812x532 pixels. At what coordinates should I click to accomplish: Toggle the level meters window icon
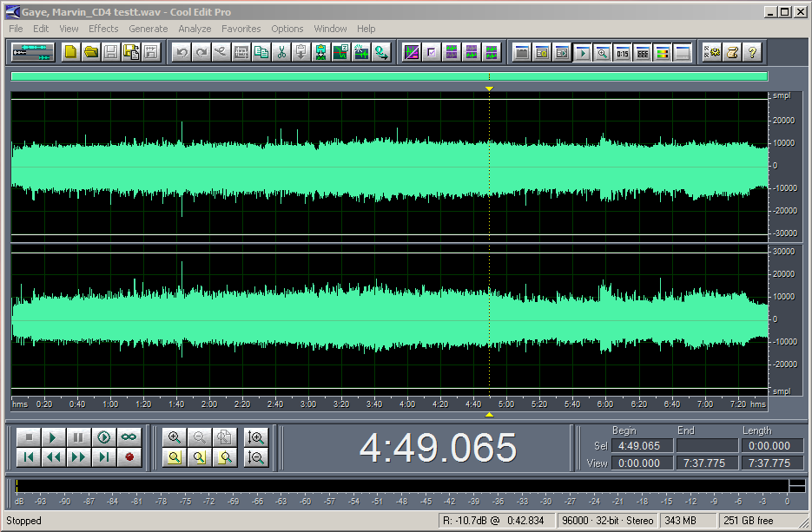[663, 52]
